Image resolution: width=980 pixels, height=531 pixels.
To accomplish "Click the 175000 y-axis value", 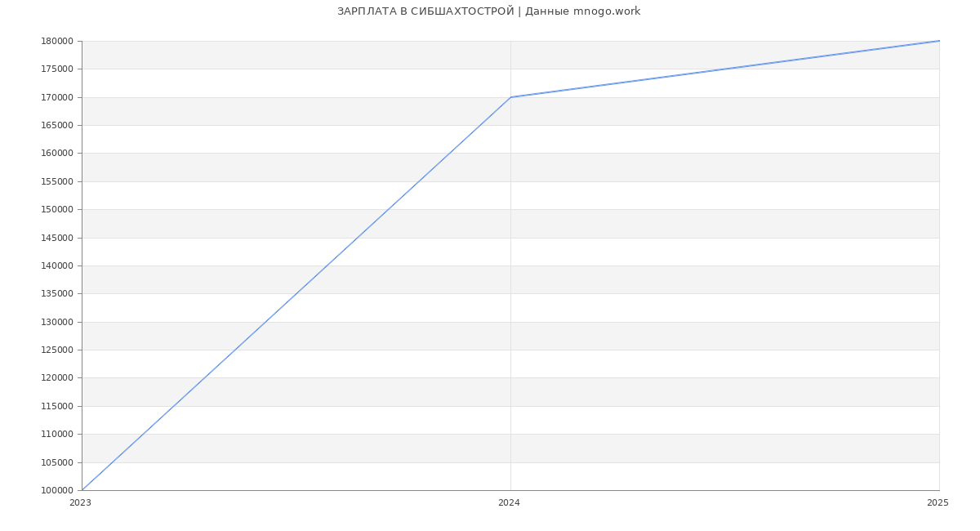I will coord(57,69).
